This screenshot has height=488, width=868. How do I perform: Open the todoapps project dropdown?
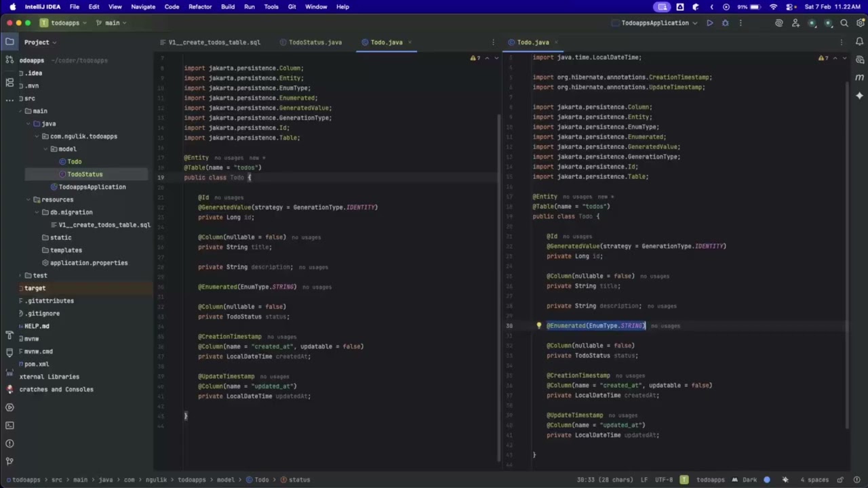[x=63, y=23]
